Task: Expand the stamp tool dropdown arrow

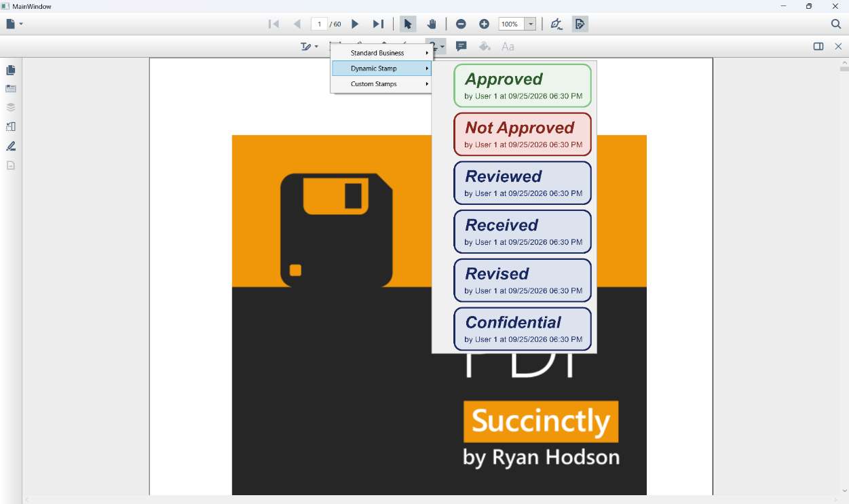Action: (x=442, y=46)
